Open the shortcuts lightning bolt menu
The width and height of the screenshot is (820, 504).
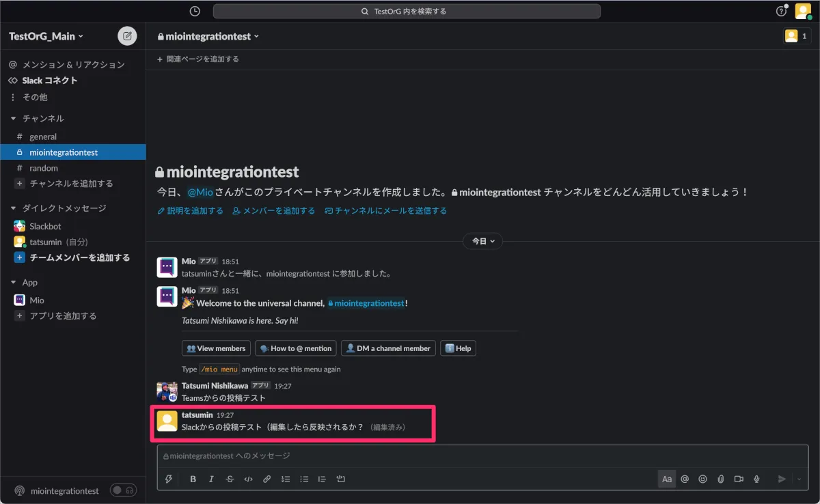(169, 479)
